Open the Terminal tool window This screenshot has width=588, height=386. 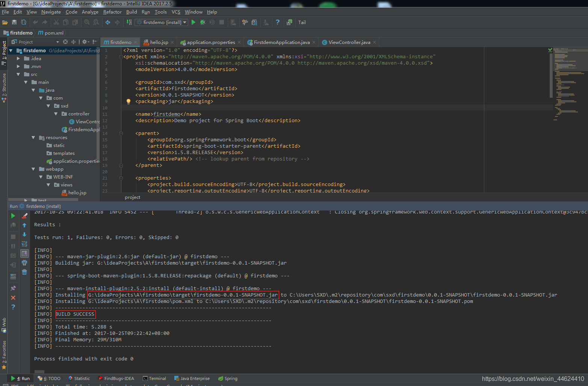point(154,378)
